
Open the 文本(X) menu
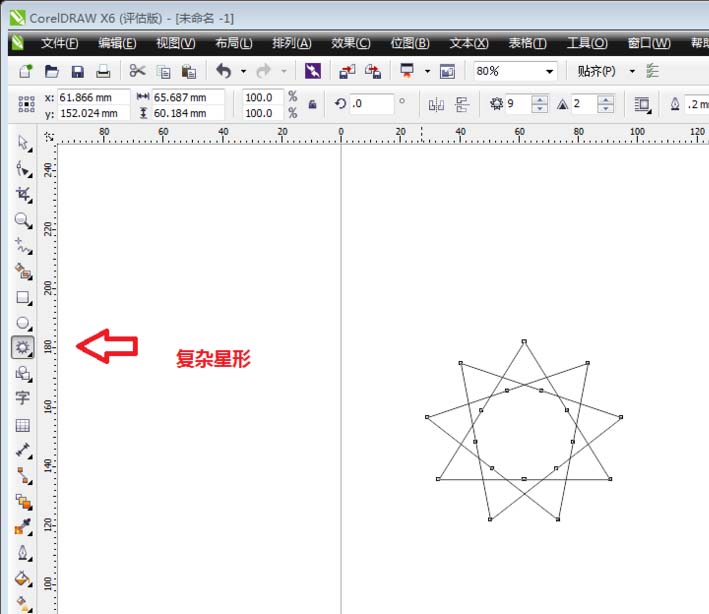pyautogui.click(x=469, y=43)
